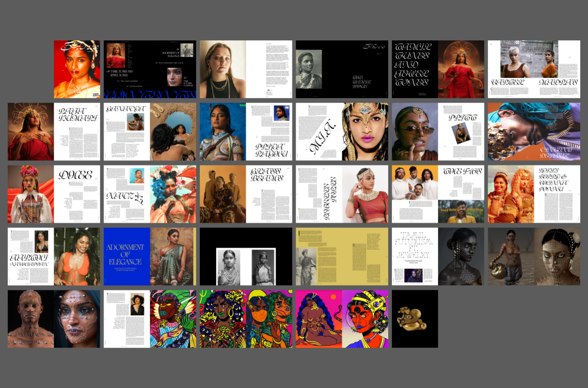The width and height of the screenshot is (588, 388).
Task: Select the Navz-47 spread
Action: 150,194
